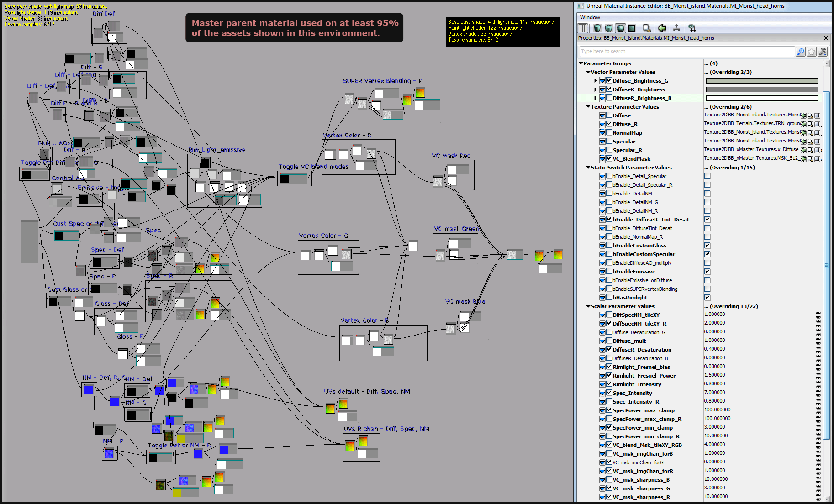
Task: Select the sphere preview primitive icon
Action: point(620,28)
